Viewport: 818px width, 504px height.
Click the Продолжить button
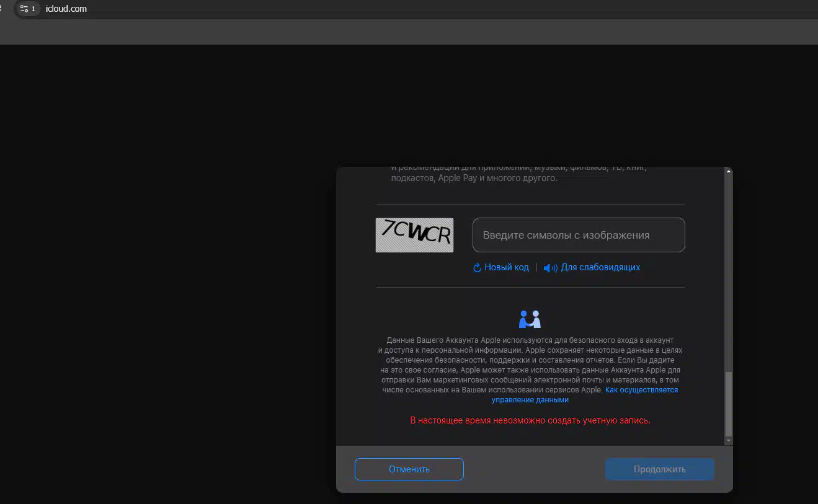pyautogui.click(x=660, y=469)
